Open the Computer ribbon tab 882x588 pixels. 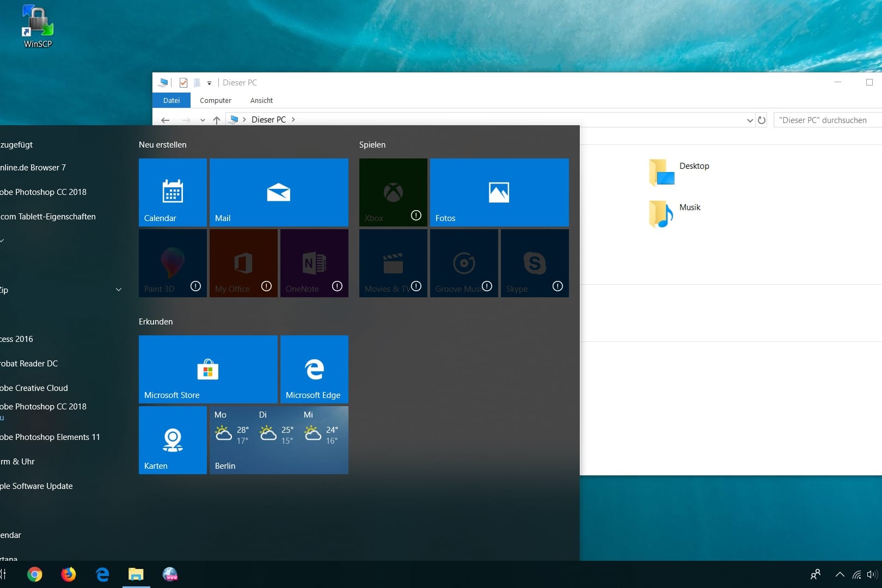(216, 100)
